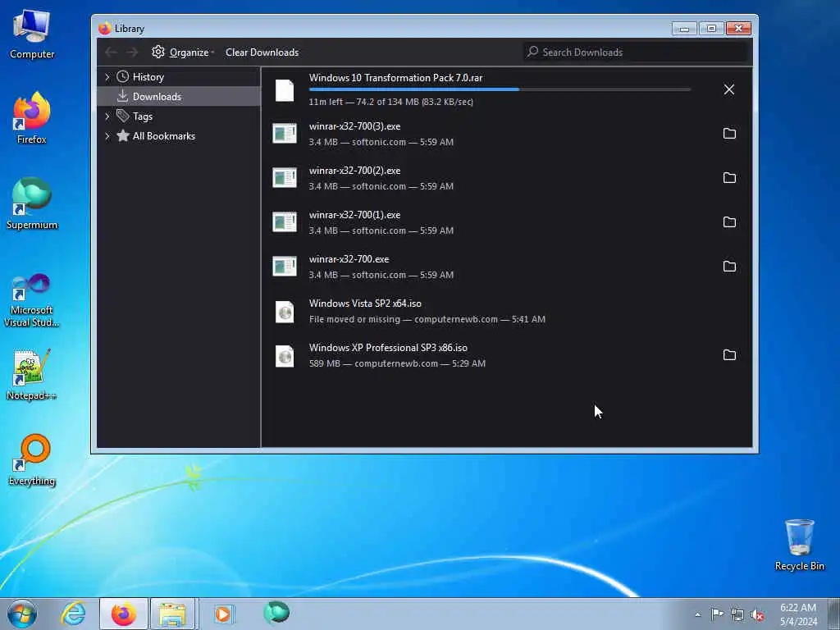840x630 pixels.
Task: Click the '11m left — 74.2 of 134 MB' status
Action: coord(391,102)
